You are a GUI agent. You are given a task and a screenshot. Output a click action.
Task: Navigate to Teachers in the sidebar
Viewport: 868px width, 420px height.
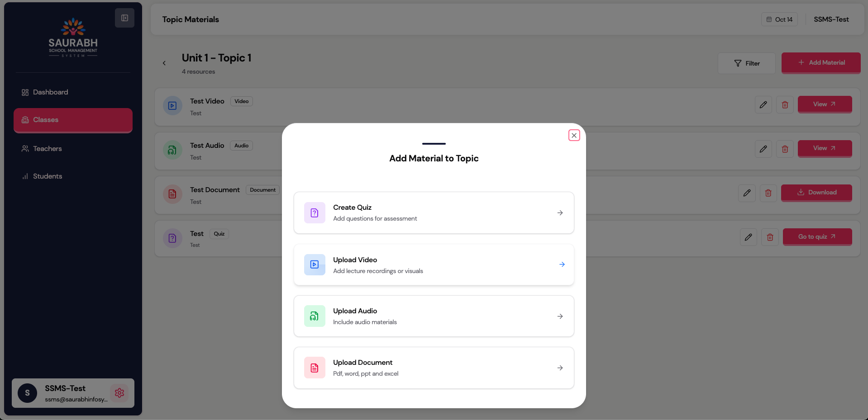(47, 149)
